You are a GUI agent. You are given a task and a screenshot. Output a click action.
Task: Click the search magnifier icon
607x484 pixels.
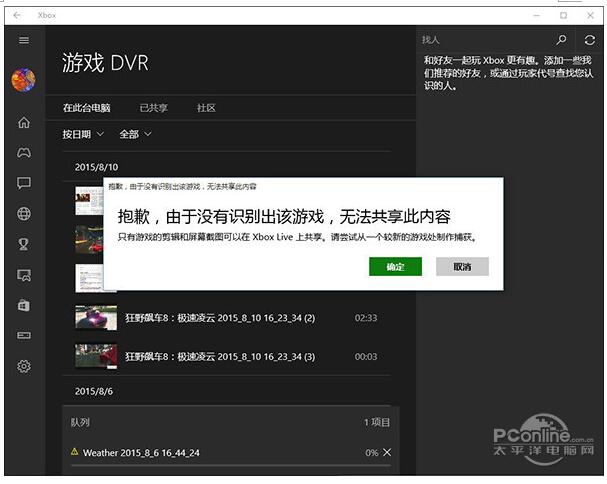pos(561,40)
